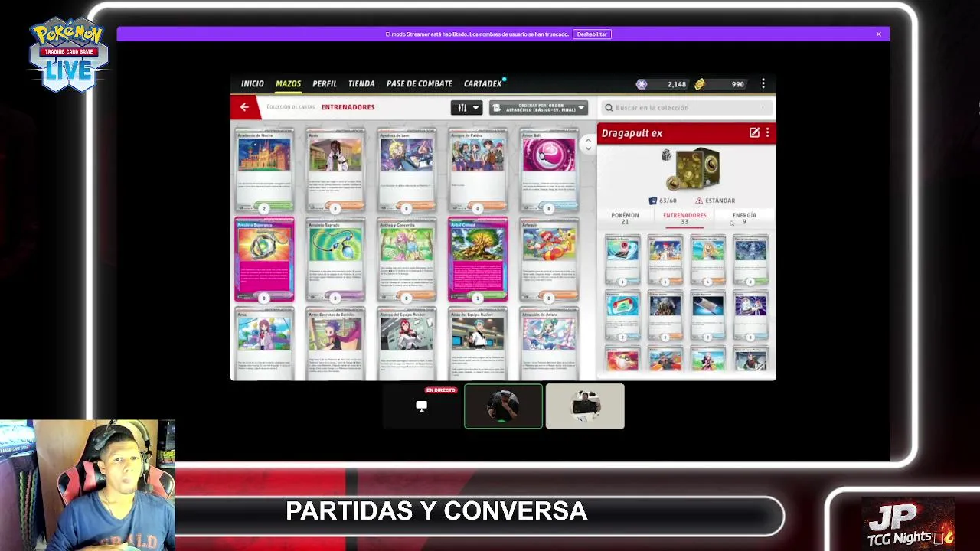Image resolution: width=980 pixels, height=551 pixels.
Task: Select the Acris trainer card
Action: point(335,170)
